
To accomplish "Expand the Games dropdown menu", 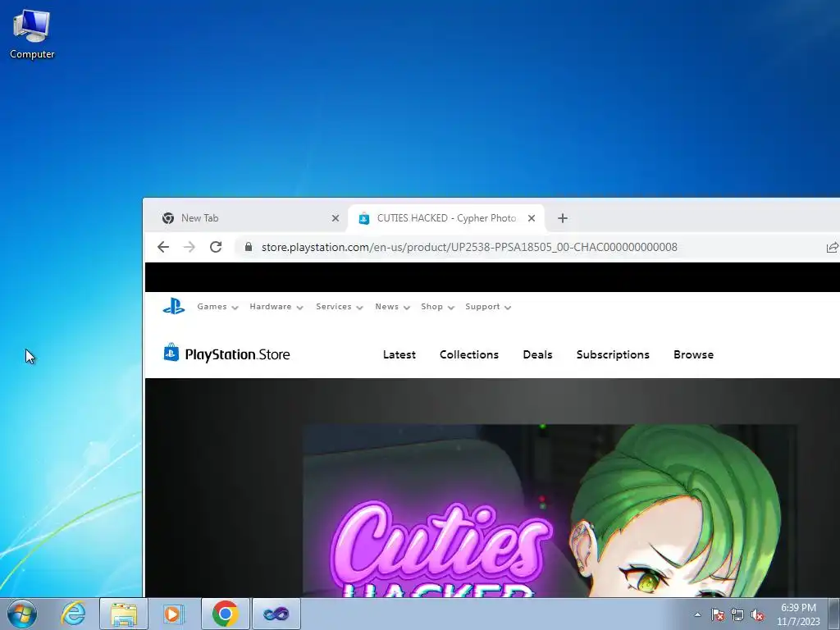I will coord(217,307).
